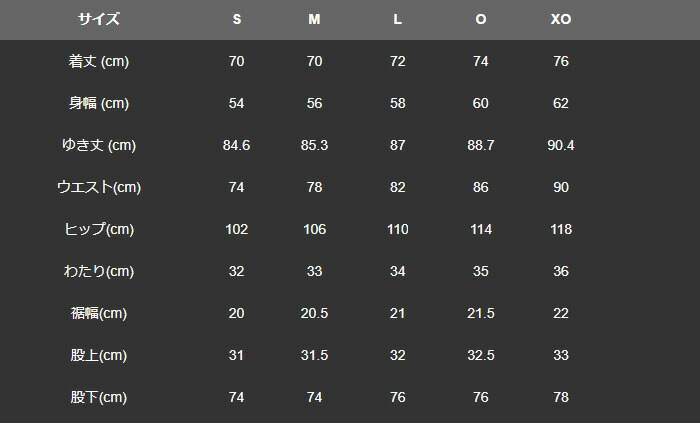Click the 着丈 (cm) row label
700x423 pixels.
pos(99,61)
